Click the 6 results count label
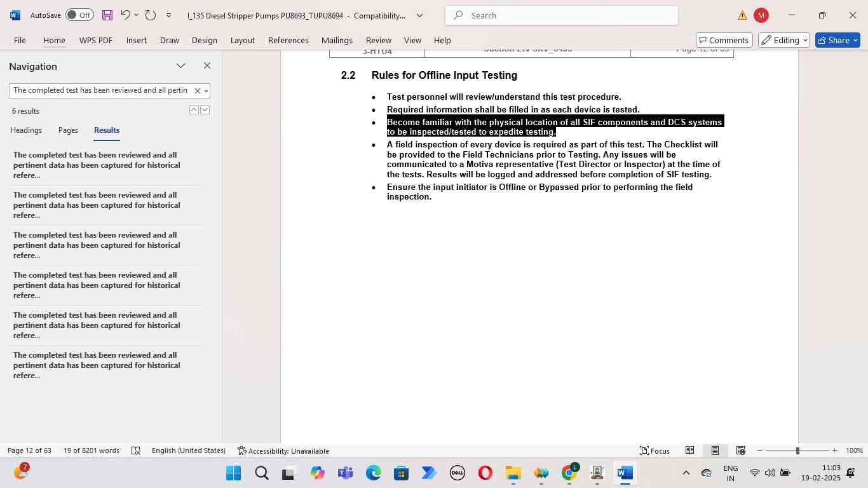Screen dimensions: 868x488 25,111
